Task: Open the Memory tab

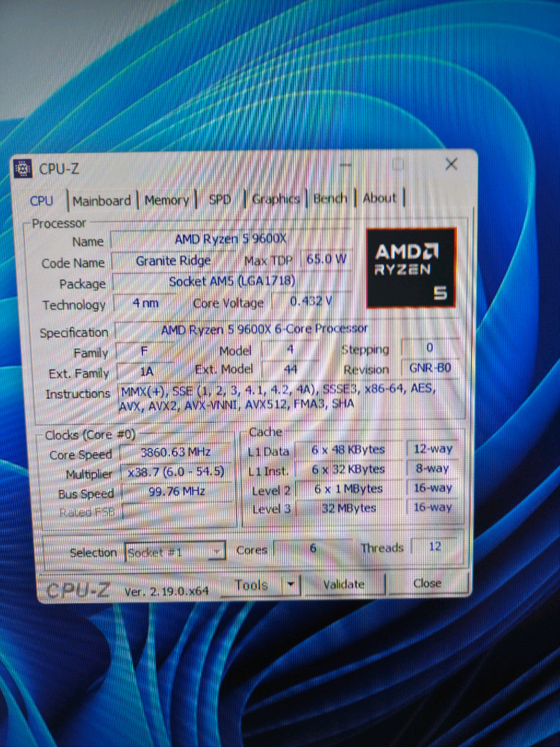Action: [167, 200]
